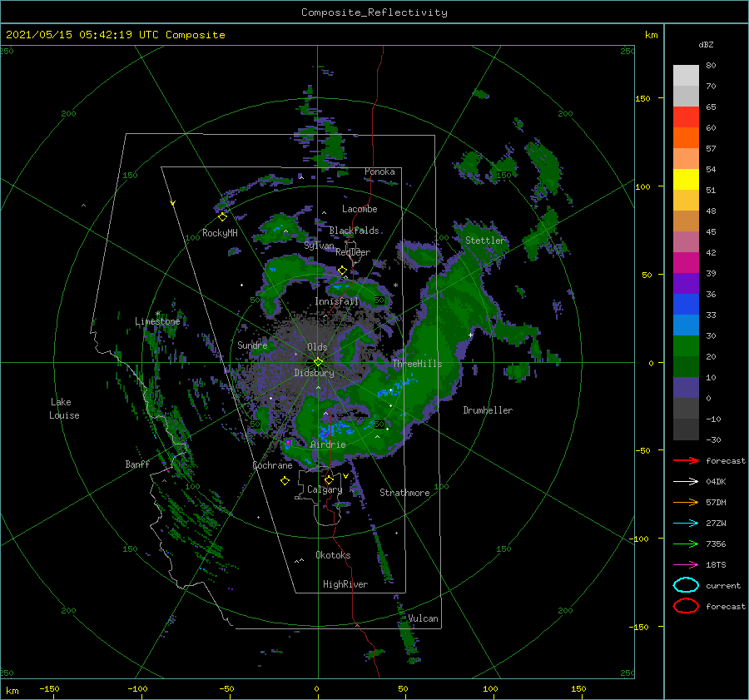Screen dimensions: 749x700
Task: Click the cyan 27ZW arrow in legend
Action: 686,524
